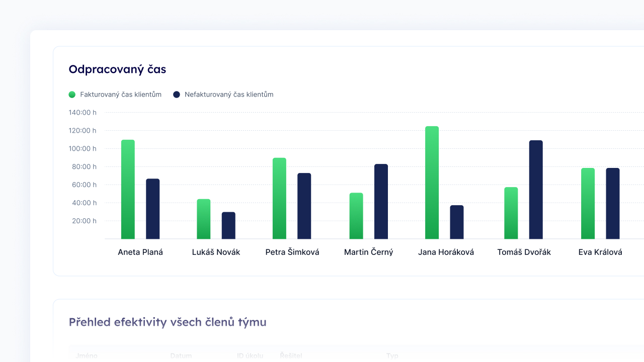This screenshot has height=362, width=644.
Task: Click the "Odpracovaný čas" chart title
Action: 117,69
